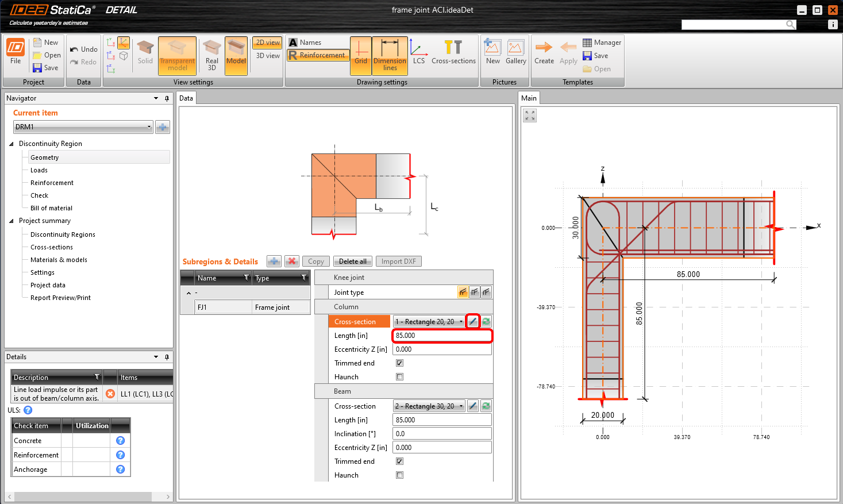843x504 pixels.
Task: Click the column Length input field
Action: click(441, 336)
